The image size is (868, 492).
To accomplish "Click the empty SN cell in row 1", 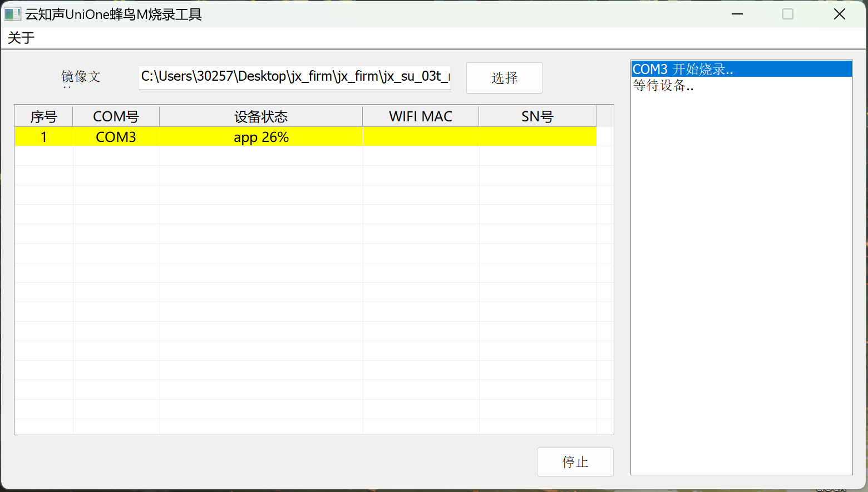I will 537,137.
